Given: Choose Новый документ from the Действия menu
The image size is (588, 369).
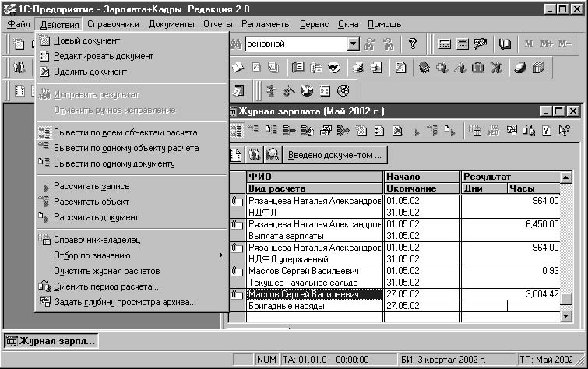Looking at the screenshot, I should [132, 40].
